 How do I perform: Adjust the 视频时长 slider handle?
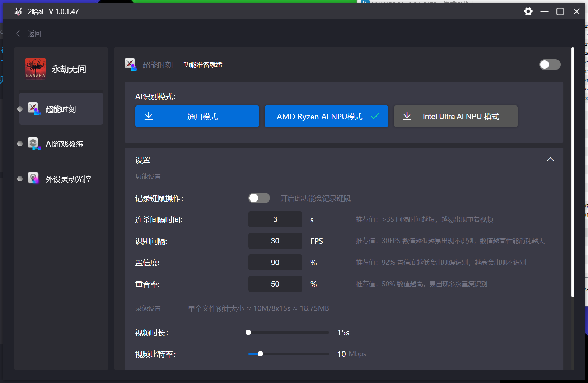coord(248,332)
